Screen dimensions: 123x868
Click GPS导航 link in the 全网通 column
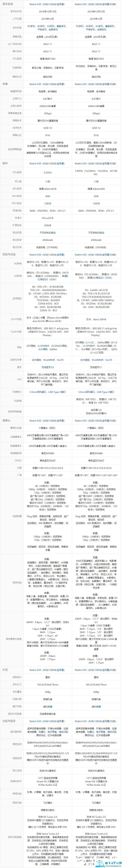click(x=31, y=346)
